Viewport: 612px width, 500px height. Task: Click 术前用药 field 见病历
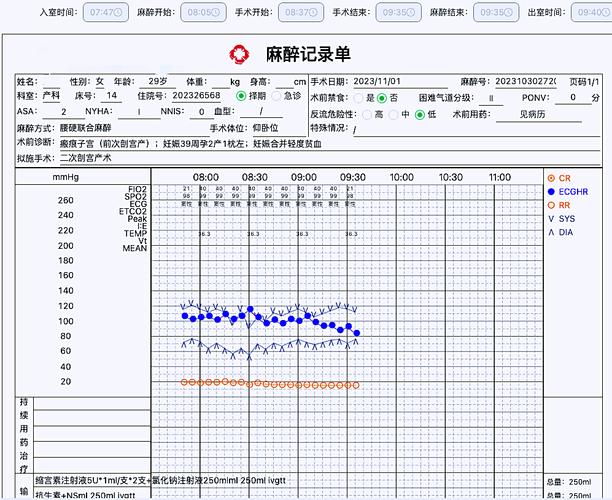coord(538,115)
